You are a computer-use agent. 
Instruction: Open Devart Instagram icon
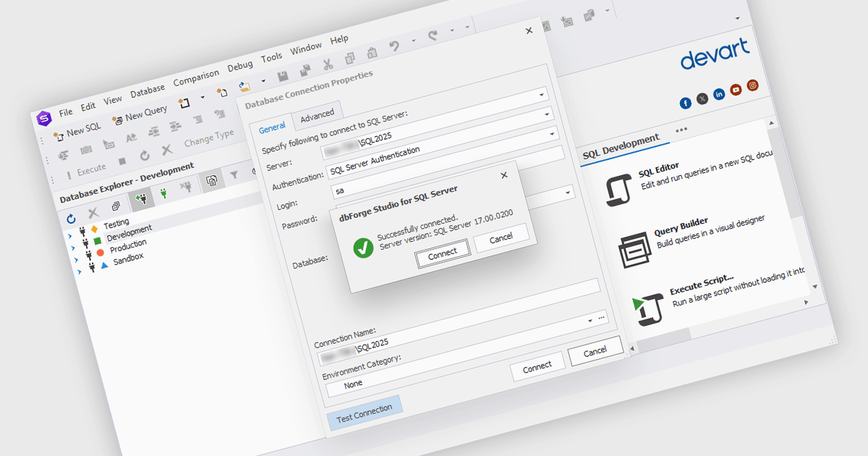click(753, 85)
